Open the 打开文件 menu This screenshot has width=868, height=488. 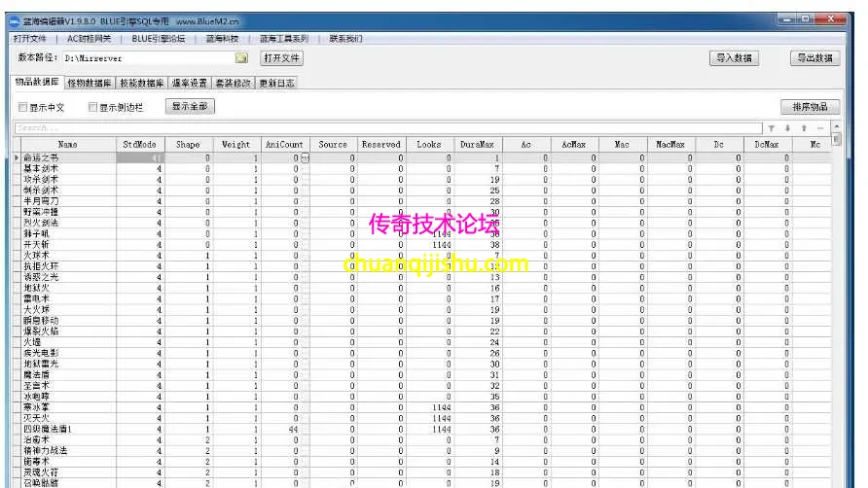click(30, 39)
